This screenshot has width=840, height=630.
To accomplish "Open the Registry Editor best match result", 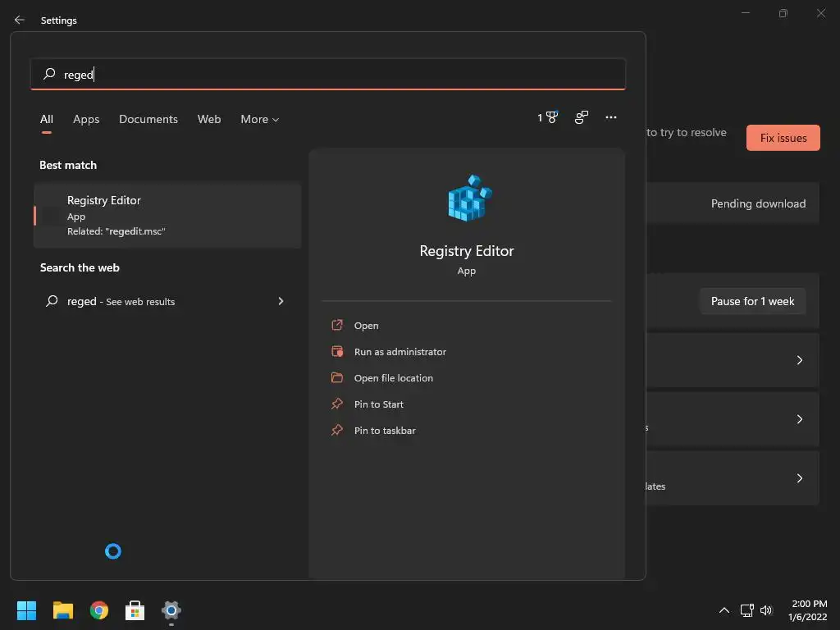I will click(x=167, y=215).
